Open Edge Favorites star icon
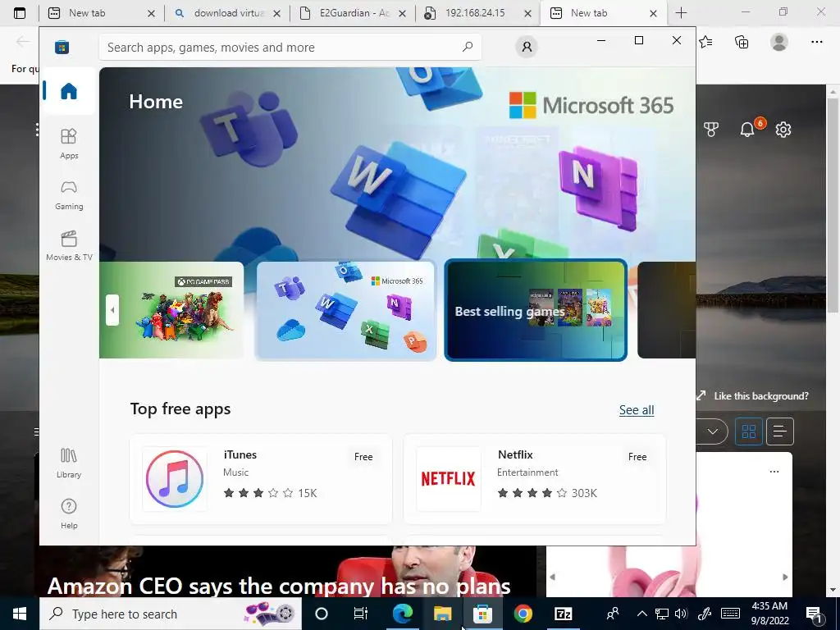Screen dimensions: 840x630 (x=706, y=42)
